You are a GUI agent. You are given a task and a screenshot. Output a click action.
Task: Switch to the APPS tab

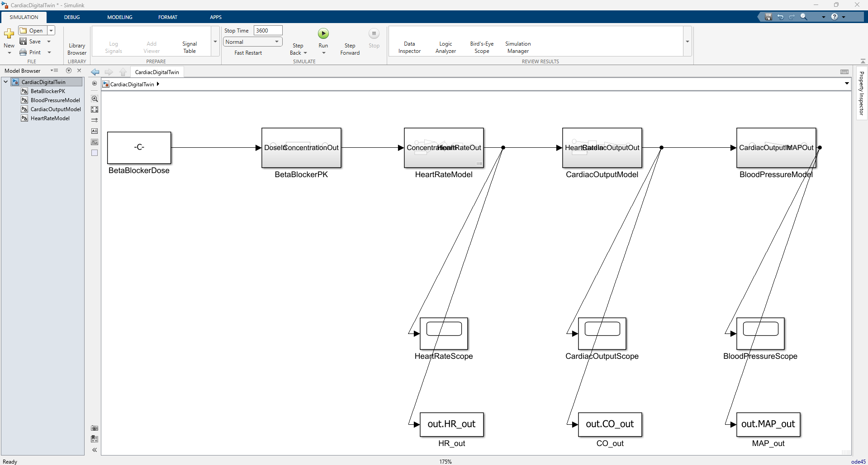pos(216,17)
